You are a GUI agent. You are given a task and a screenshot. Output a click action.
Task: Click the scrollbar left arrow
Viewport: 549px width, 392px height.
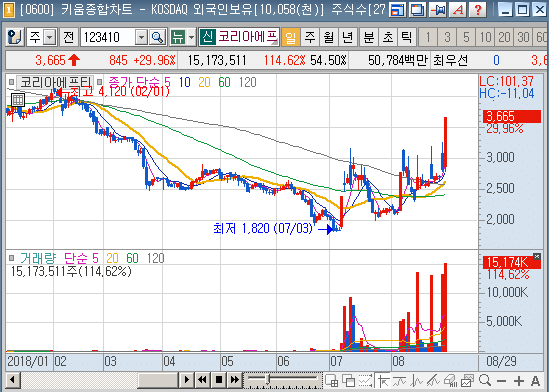point(13,380)
